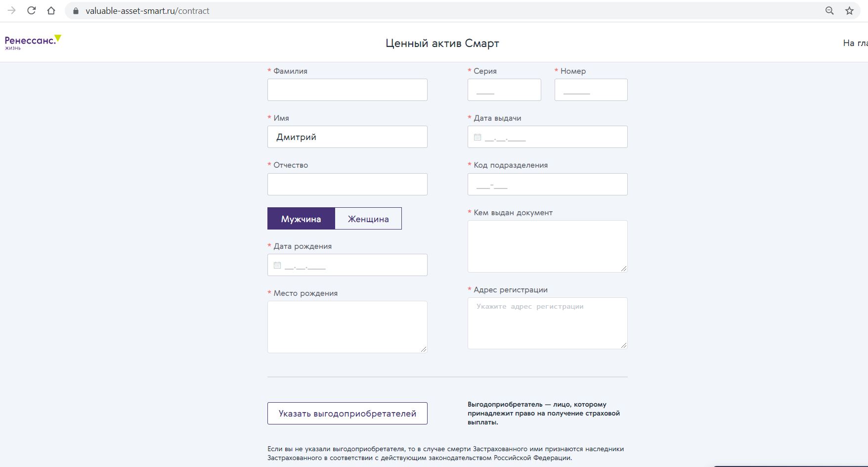Viewport: 868px width, 467px height.
Task: Reload the page with refresh icon
Action: tap(31, 10)
